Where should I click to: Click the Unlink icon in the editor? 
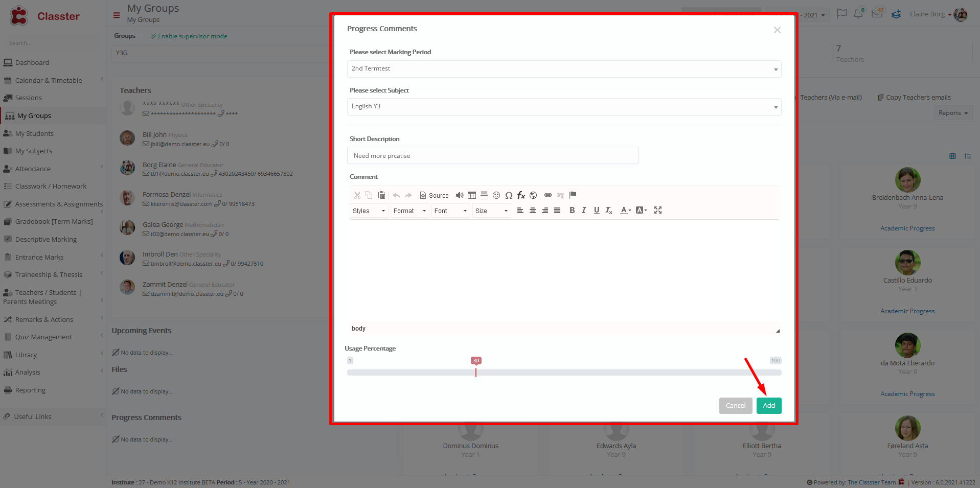point(560,195)
